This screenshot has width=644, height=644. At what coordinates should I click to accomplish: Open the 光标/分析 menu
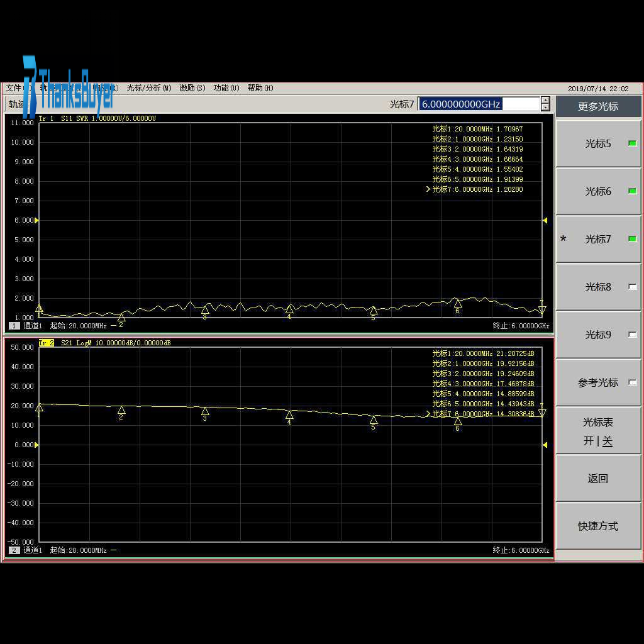pyautogui.click(x=148, y=88)
